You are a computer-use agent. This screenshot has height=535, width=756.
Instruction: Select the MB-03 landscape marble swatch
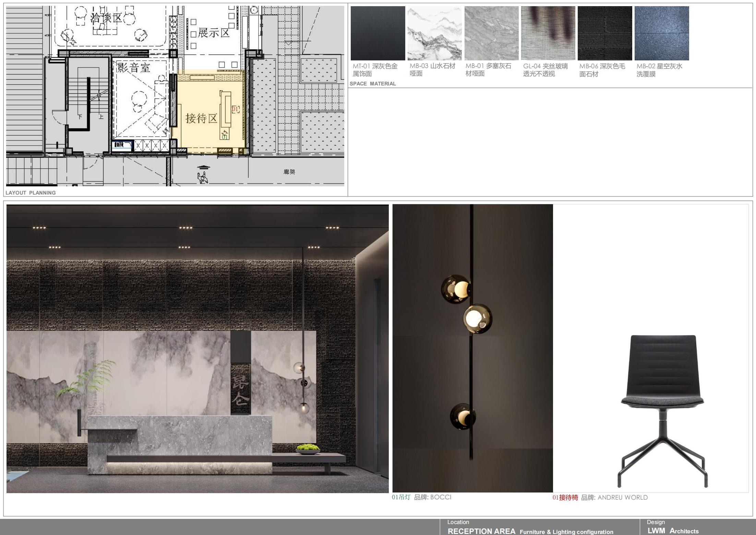pyautogui.click(x=434, y=33)
